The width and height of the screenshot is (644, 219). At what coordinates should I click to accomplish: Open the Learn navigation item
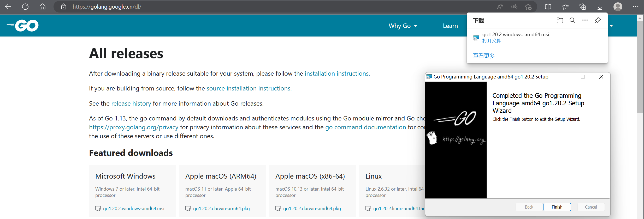[x=450, y=26]
